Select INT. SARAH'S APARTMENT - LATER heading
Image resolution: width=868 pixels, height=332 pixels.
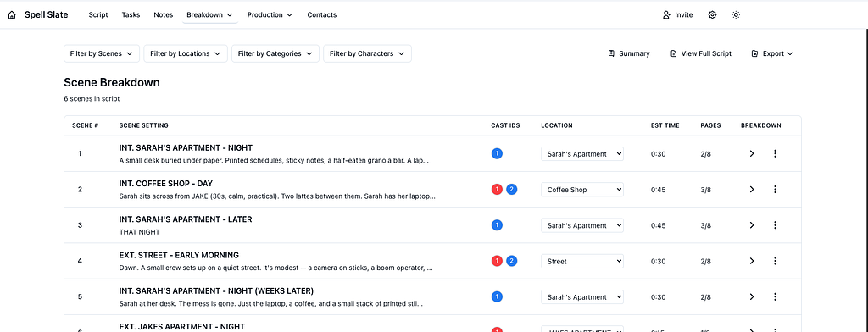coord(186,219)
